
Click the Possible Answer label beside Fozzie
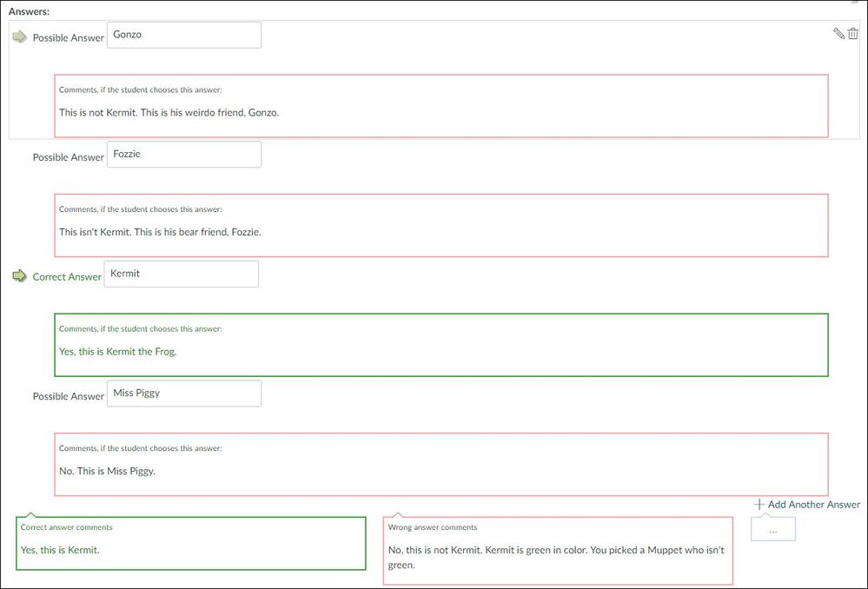click(x=68, y=158)
